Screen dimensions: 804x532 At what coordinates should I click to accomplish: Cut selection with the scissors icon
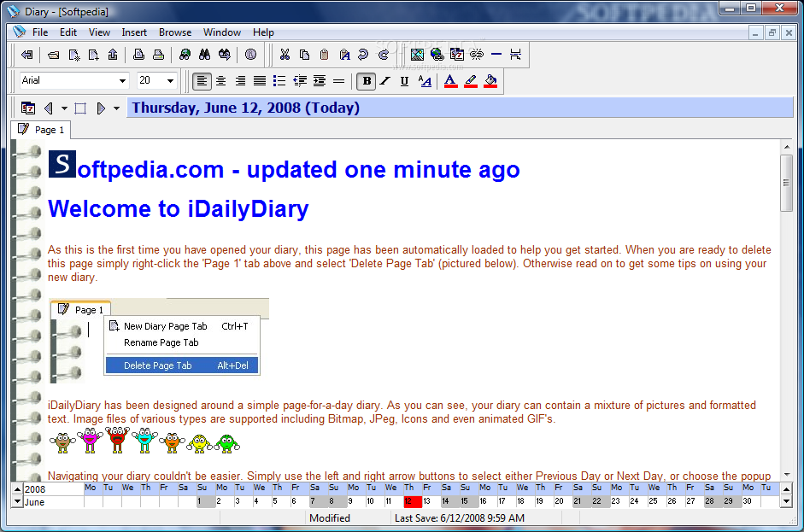pos(285,55)
